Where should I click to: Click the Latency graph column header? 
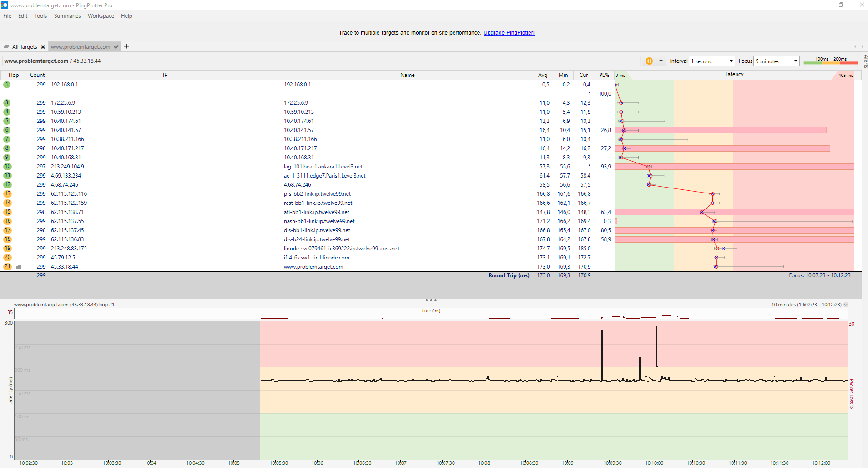(x=734, y=75)
